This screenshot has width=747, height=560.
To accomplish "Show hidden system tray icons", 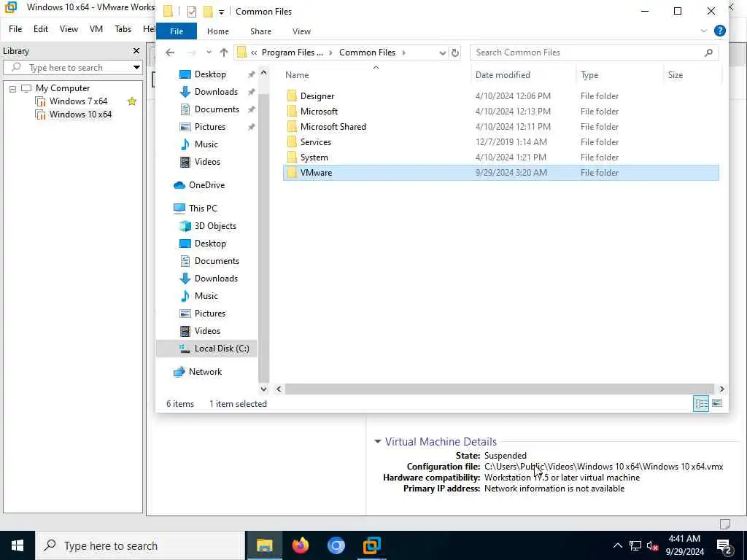I will tap(617, 545).
